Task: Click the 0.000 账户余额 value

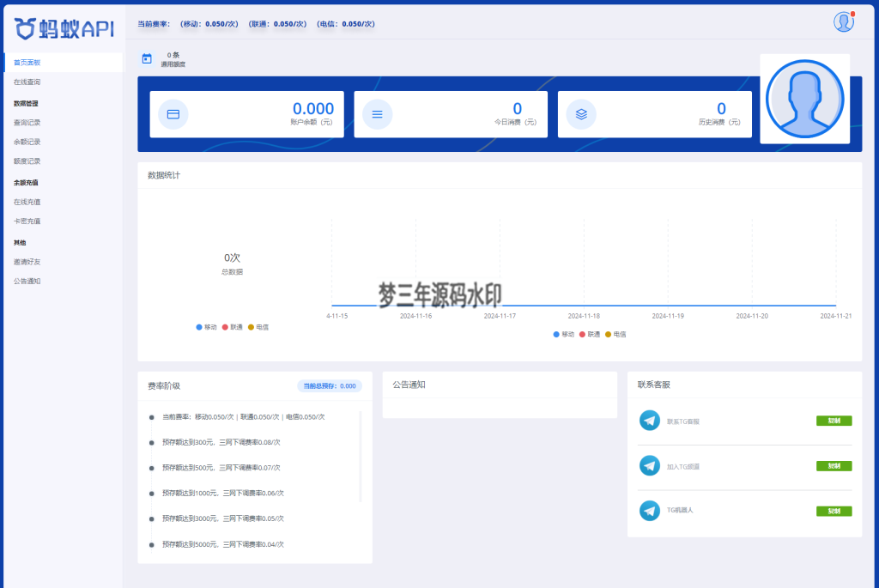Action: 312,108
